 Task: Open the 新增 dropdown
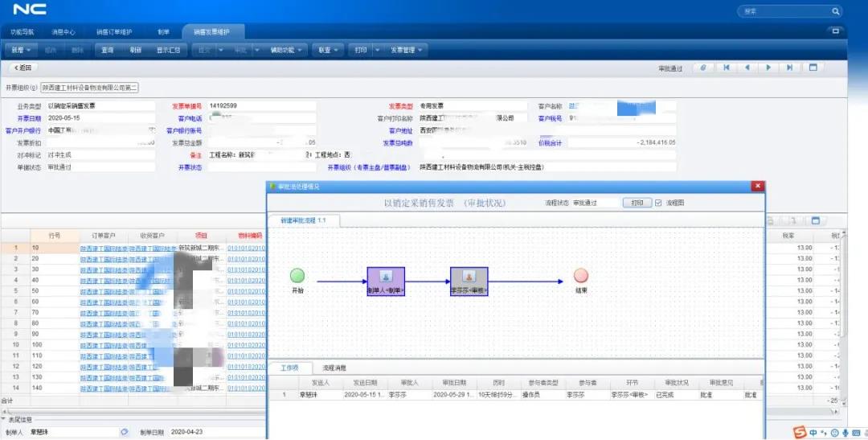pos(21,50)
